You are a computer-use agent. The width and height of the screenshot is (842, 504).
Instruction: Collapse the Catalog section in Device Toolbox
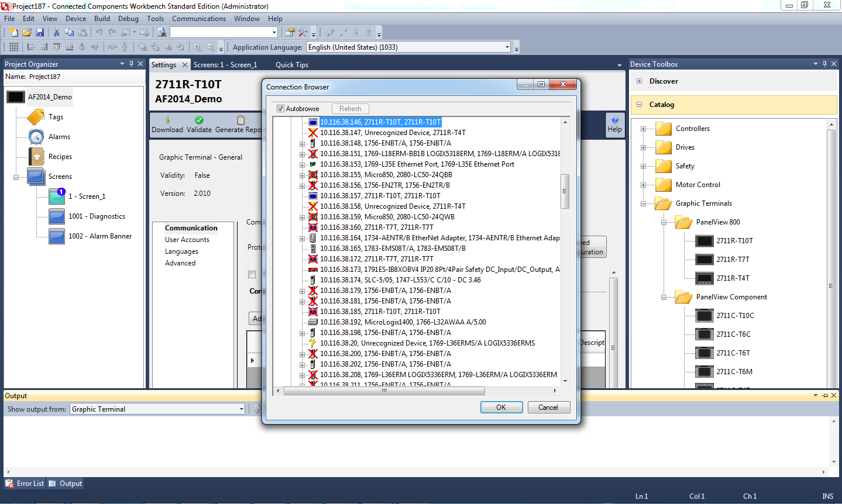point(639,105)
